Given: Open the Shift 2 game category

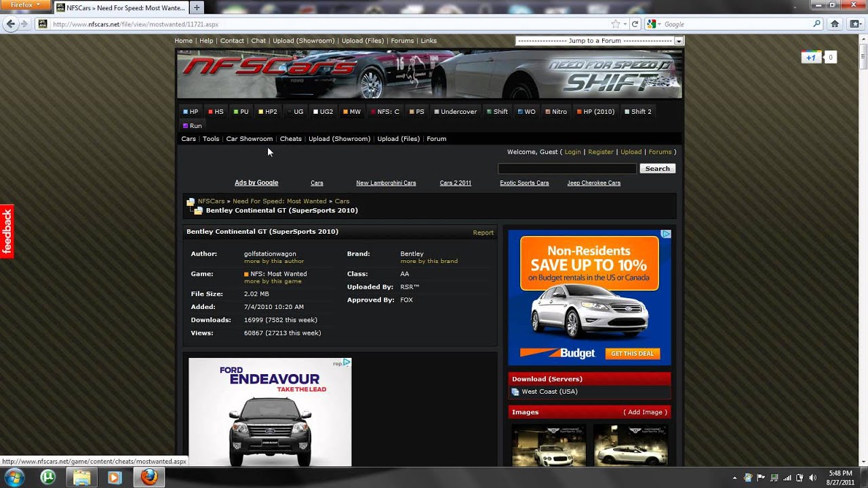Looking at the screenshot, I should pyautogui.click(x=637, y=112).
